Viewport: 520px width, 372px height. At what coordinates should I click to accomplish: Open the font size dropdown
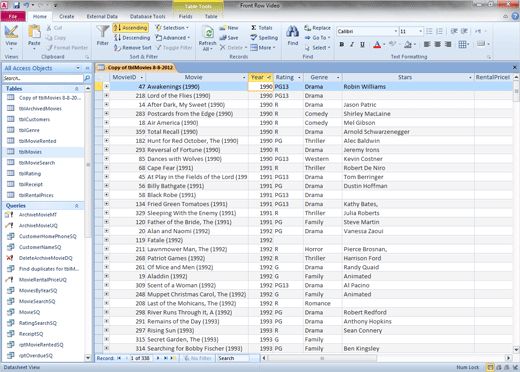[x=420, y=31]
